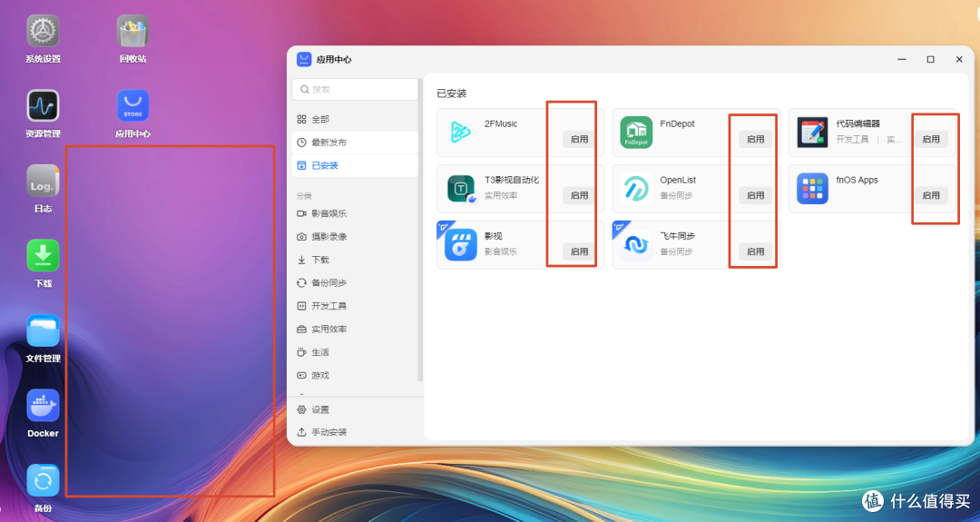The height and width of the screenshot is (522, 980).
Task: Enable T3影视自动化 with its 启用 button
Action: (x=579, y=196)
